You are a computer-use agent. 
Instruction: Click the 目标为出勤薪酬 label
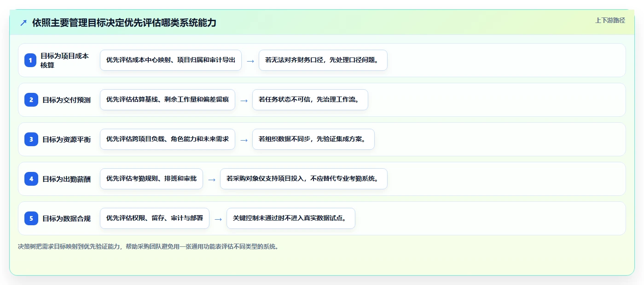66,179
